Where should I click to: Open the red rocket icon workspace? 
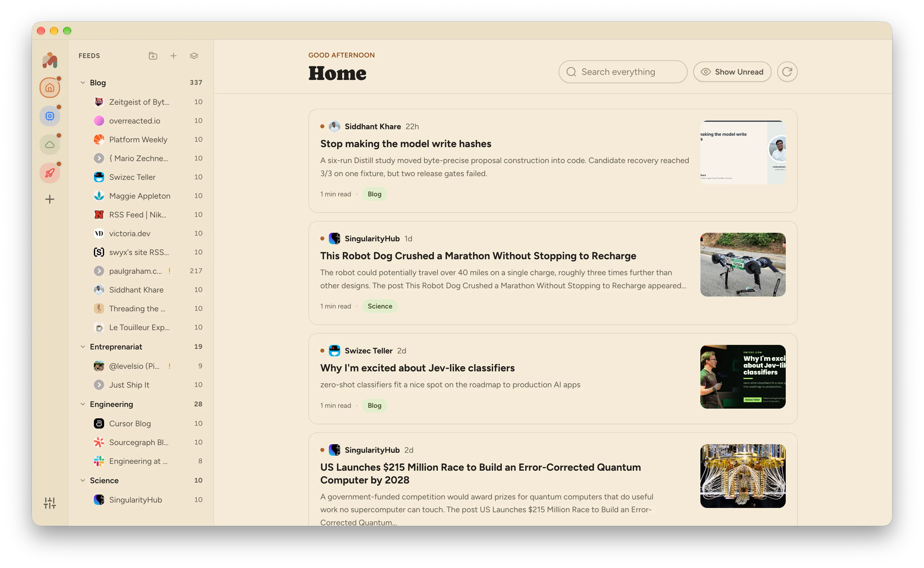[49, 173]
